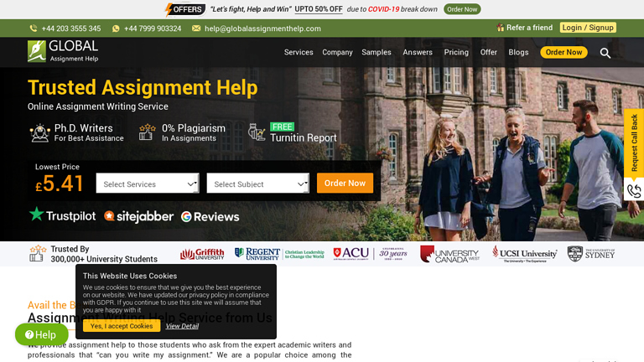Click the Request Call Back side tab
The width and height of the screenshot is (644, 362).
point(634,142)
